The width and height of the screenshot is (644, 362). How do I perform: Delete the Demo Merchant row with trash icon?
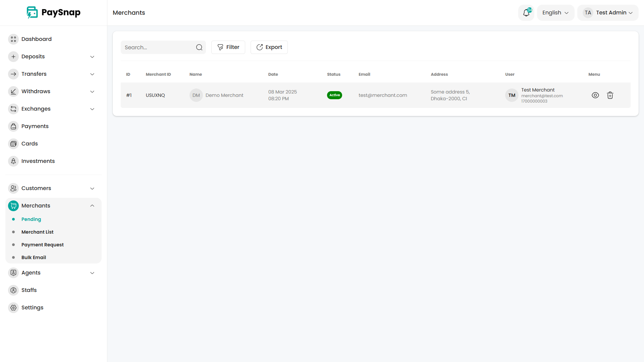[x=610, y=95]
